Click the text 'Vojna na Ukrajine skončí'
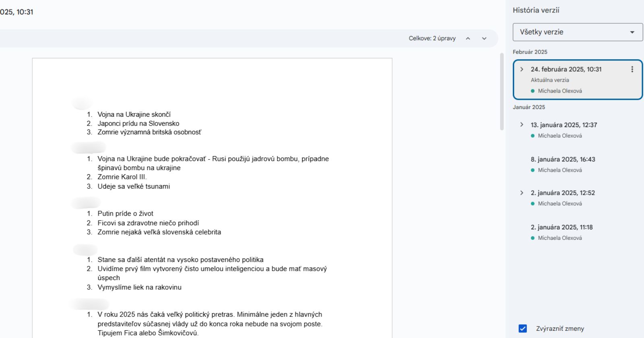 [x=134, y=115]
